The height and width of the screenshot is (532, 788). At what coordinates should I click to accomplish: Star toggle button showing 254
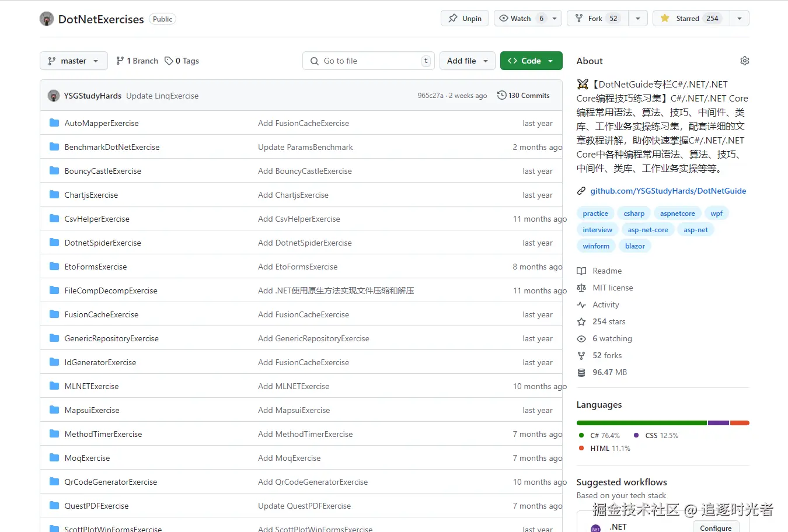tap(691, 18)
